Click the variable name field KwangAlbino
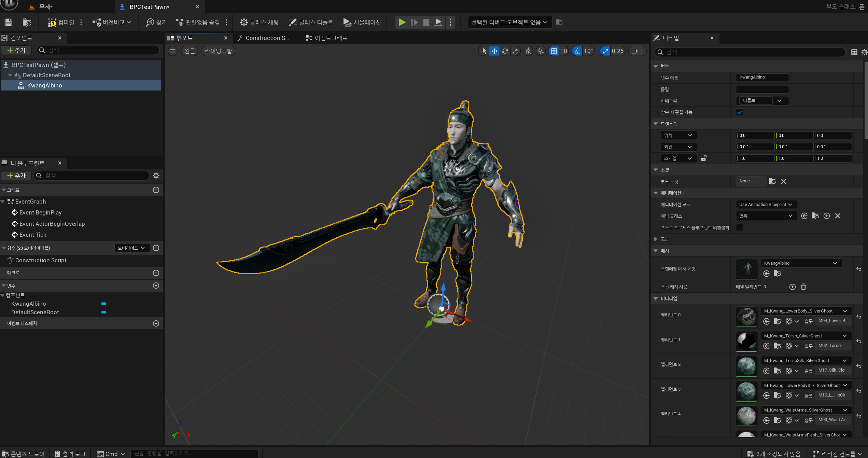868x458 pixels. (x=762, y=78)
